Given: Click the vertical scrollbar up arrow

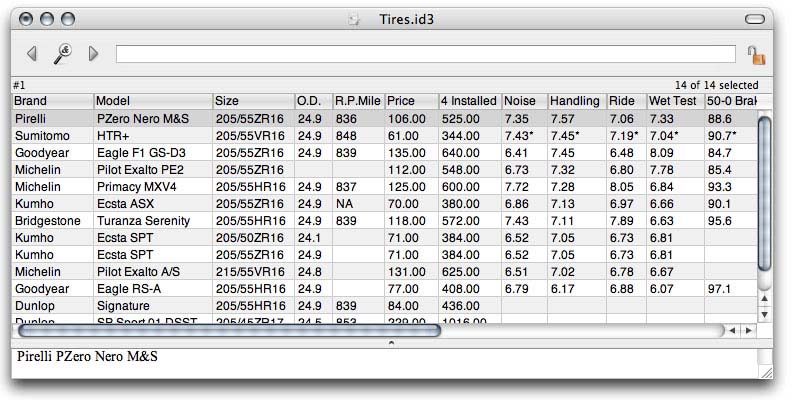Looking at the screenshot, I should click(765, 299).
